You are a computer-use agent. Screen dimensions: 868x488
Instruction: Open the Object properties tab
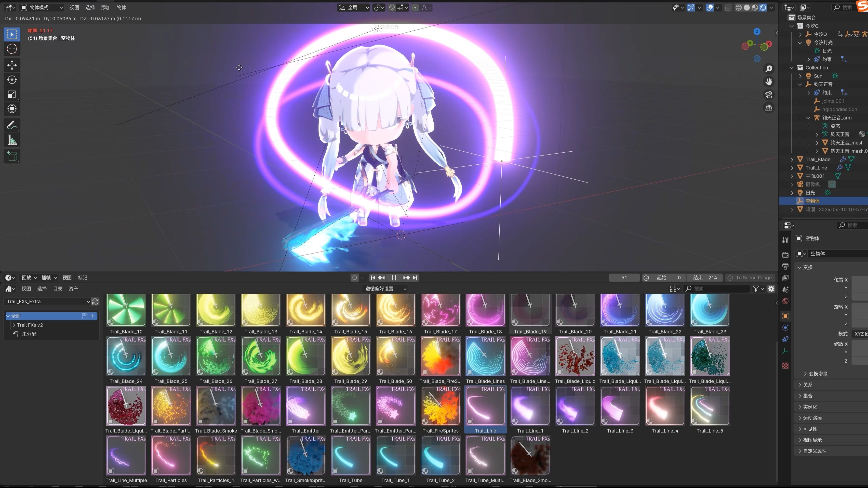[786, 316]
